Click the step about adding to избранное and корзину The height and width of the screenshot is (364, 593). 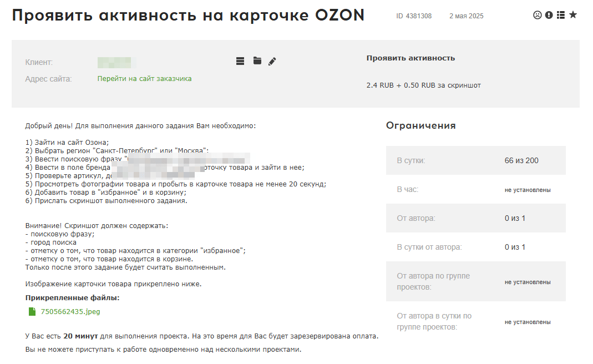[x=106, y=192]
